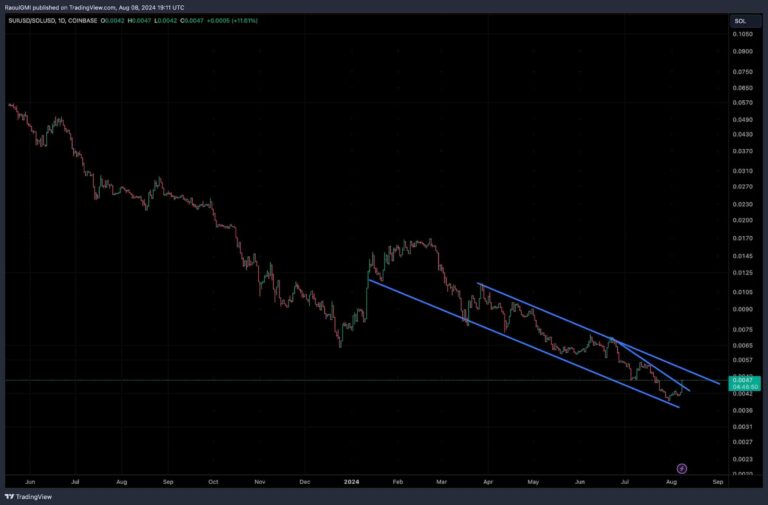Select the Feb label on time axis
Image resolution: width=768 pixels, height=505 pixels.
[398, 482]
